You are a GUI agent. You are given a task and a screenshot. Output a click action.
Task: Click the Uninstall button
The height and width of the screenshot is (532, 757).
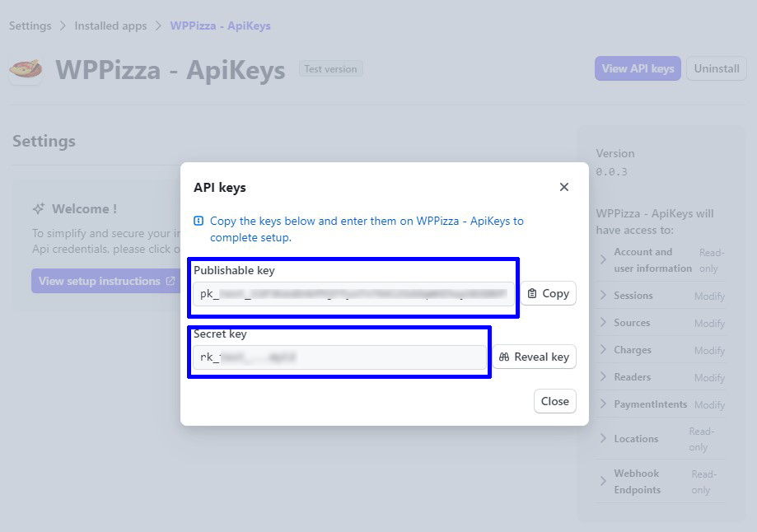tap(717, 68)
